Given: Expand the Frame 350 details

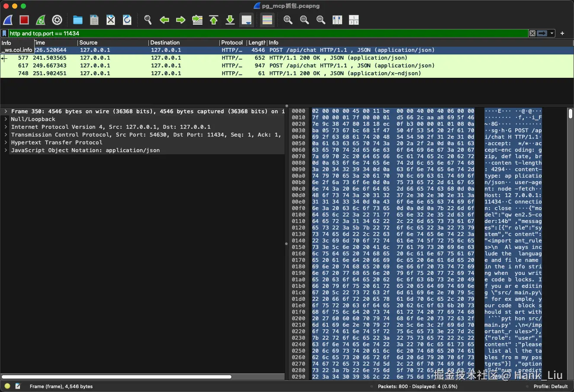Looking at the screenshot, I should pos(6,112).
